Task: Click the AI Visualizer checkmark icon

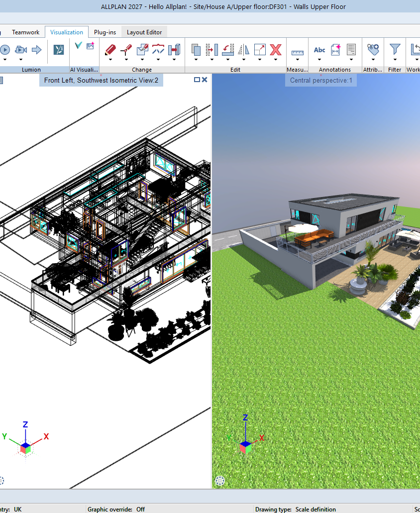Action: [78, 45]
